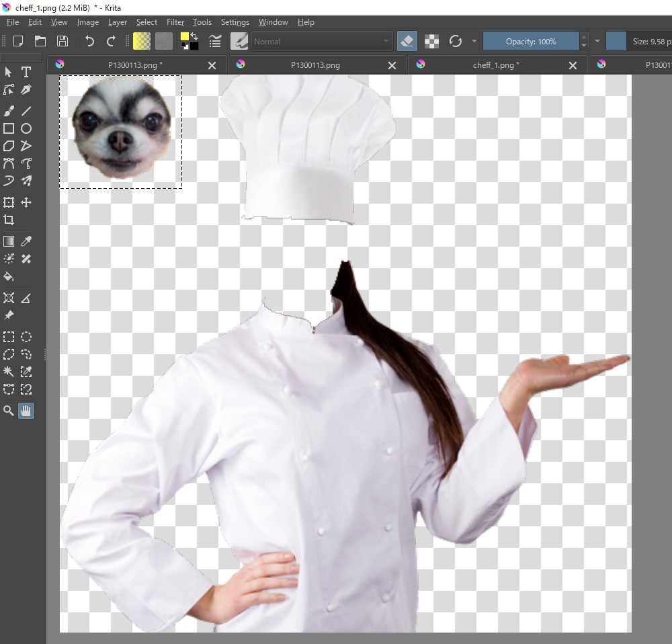Open the Normal blending mode dropdown
The image size is (672, 644).
(322, 41)
